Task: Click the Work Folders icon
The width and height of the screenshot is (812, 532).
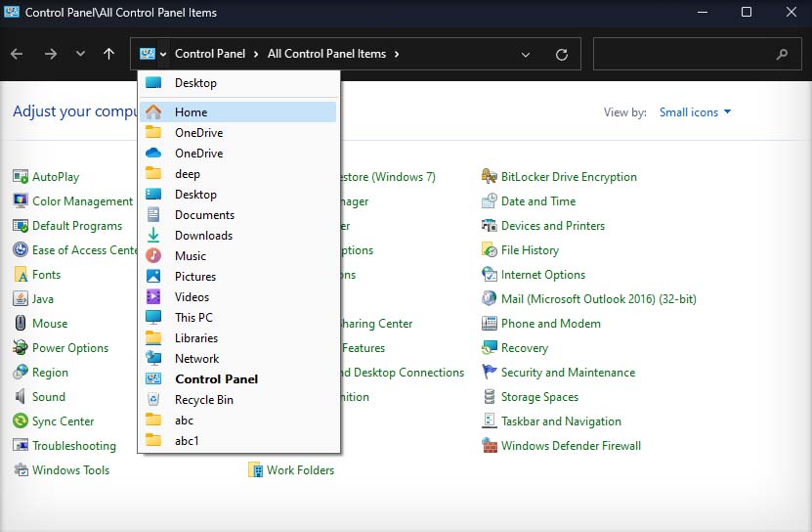Action: 255,469
